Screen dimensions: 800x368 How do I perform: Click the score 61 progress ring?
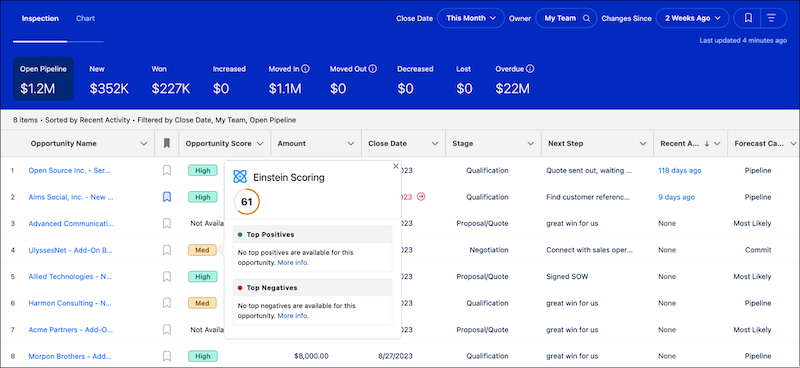[x=247, y=202]
